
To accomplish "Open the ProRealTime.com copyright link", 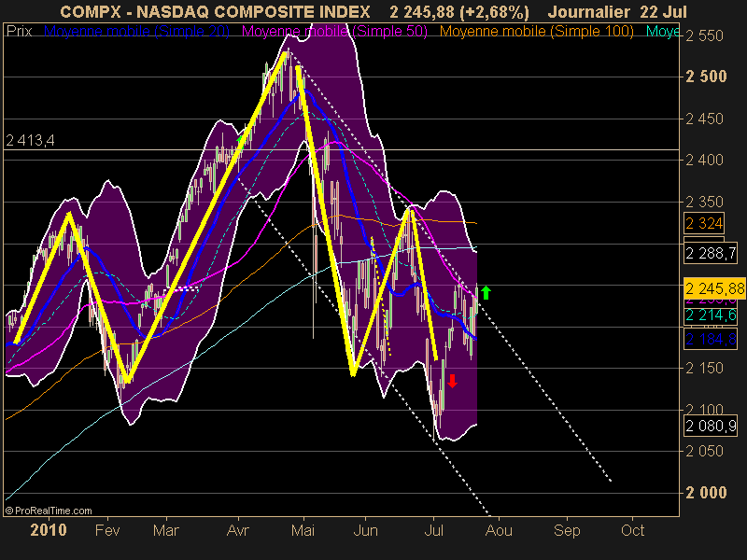I will [x=49, y=511].
